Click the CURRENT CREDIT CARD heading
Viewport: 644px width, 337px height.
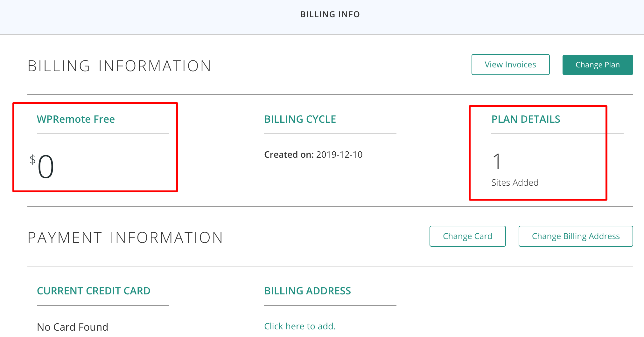[x=94, y=291]
